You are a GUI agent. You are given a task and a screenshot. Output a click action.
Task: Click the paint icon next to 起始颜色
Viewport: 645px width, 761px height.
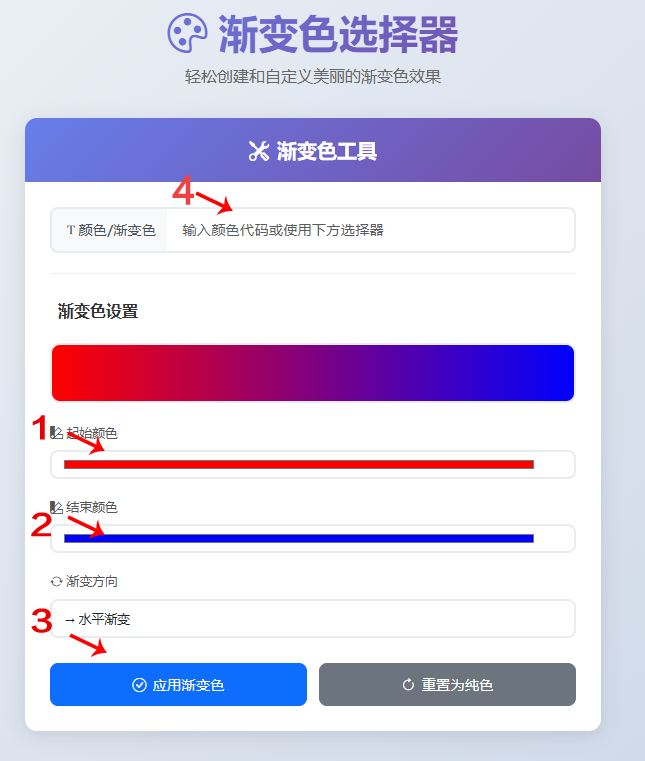pos(56,433)
